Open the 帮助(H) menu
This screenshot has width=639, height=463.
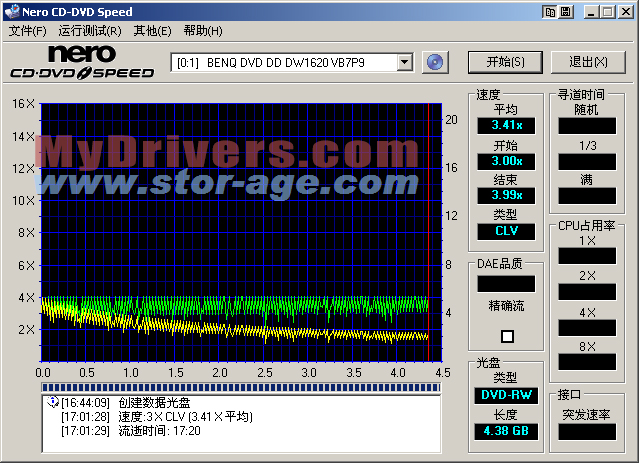[203, 31]
